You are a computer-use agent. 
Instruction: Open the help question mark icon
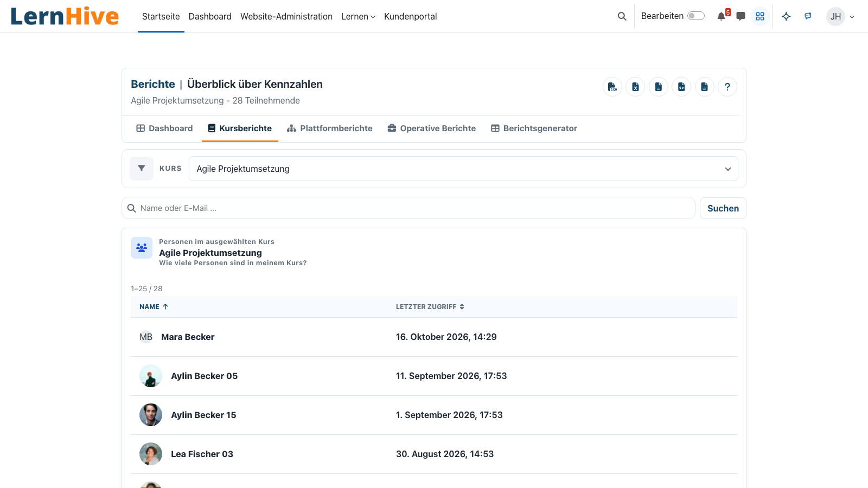(x=727, y=87)
